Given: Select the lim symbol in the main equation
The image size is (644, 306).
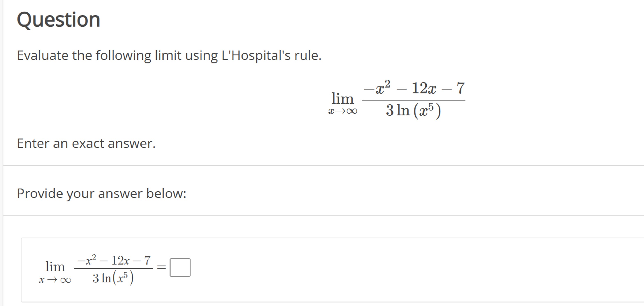Looking at the screenshot, I should click(x=342, y=98).
